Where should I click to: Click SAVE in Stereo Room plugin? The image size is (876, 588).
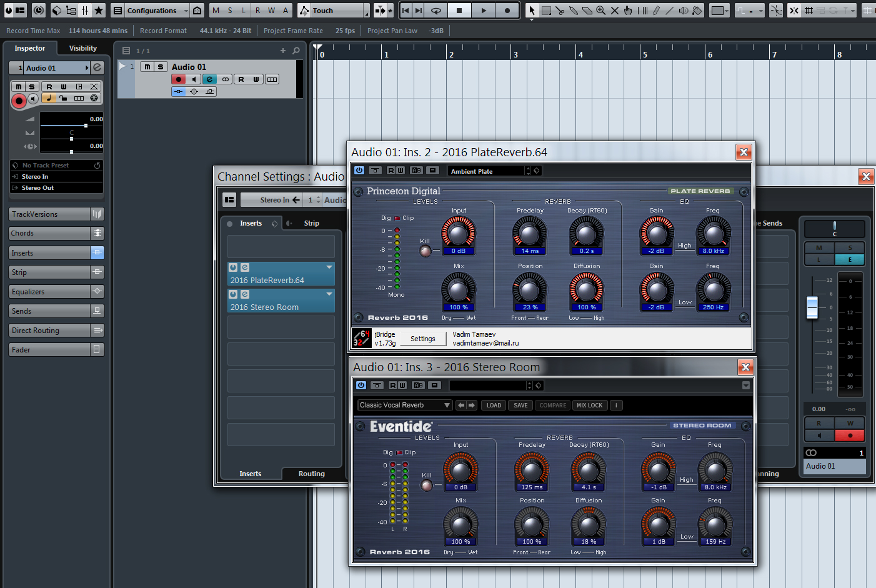520,405
